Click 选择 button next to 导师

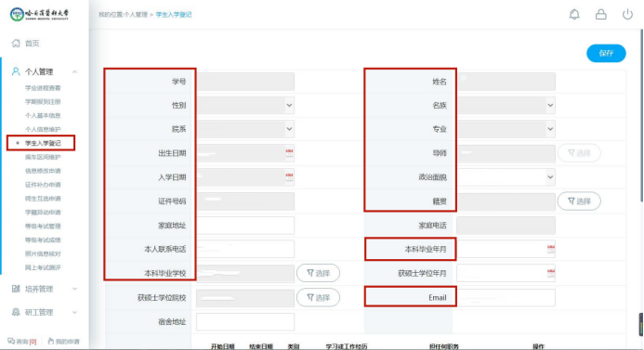(579, 153)
